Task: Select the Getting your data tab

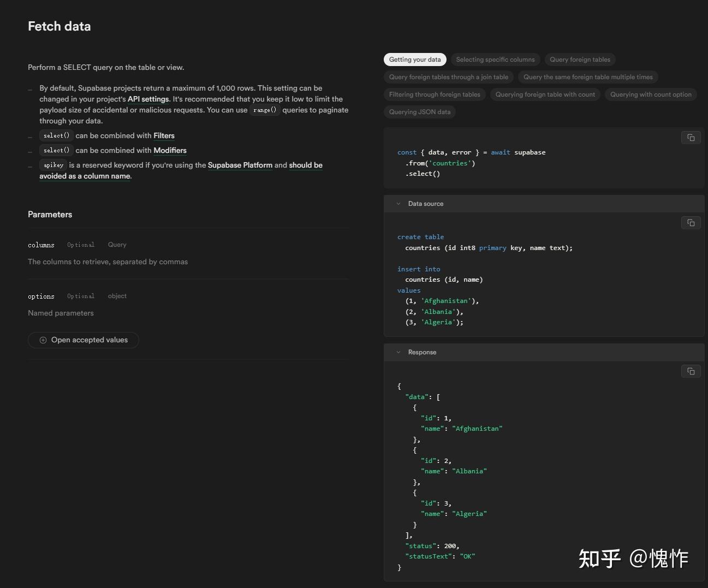Action: 415,60
